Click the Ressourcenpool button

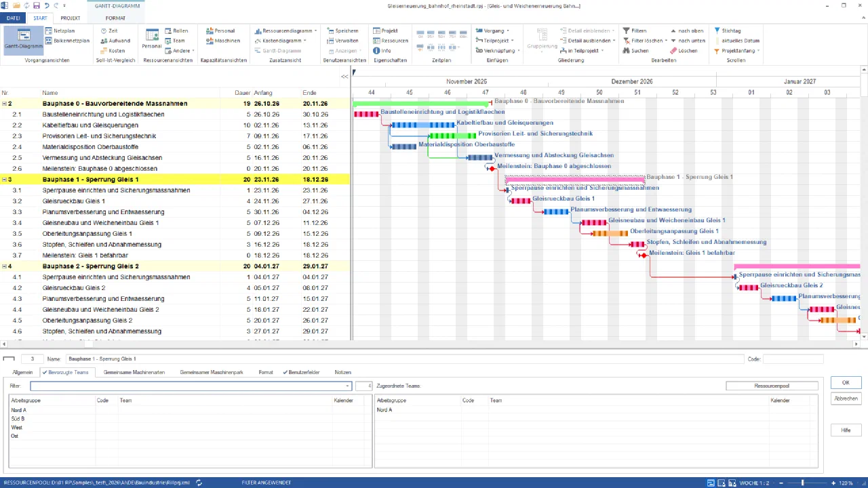(772, 386)
